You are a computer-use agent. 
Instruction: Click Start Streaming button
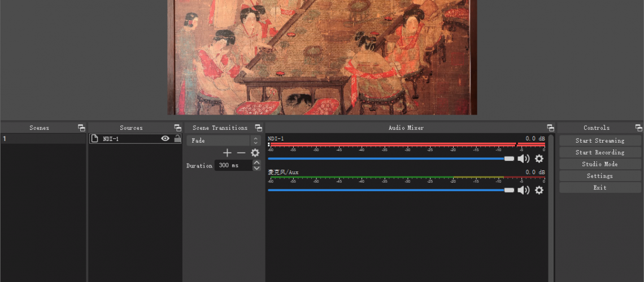point(599,140)
